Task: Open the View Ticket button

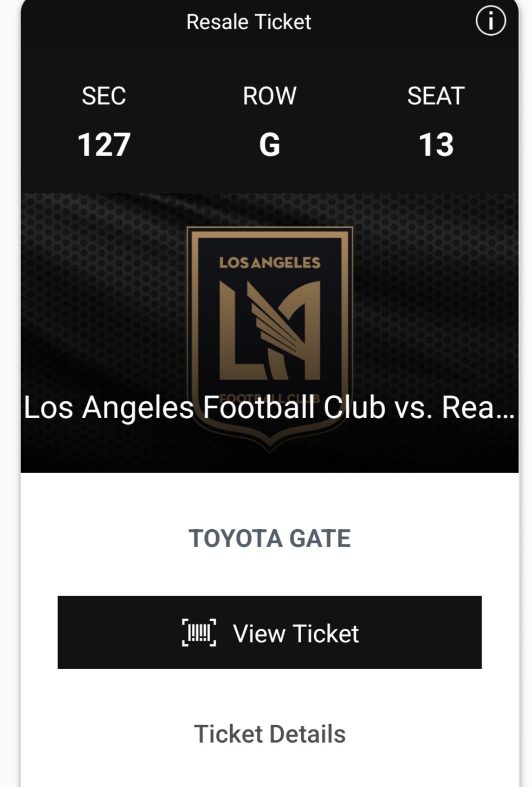Action: coord(269,632)
